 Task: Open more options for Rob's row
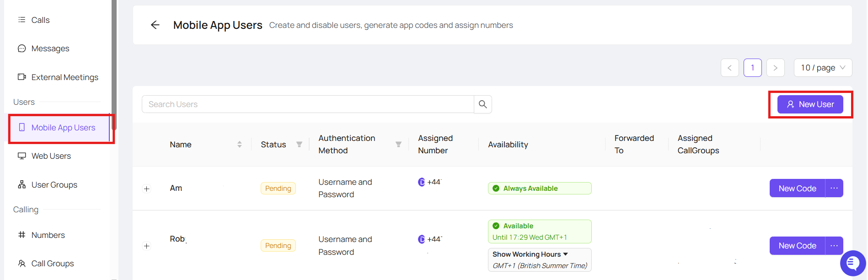[834, 246]
